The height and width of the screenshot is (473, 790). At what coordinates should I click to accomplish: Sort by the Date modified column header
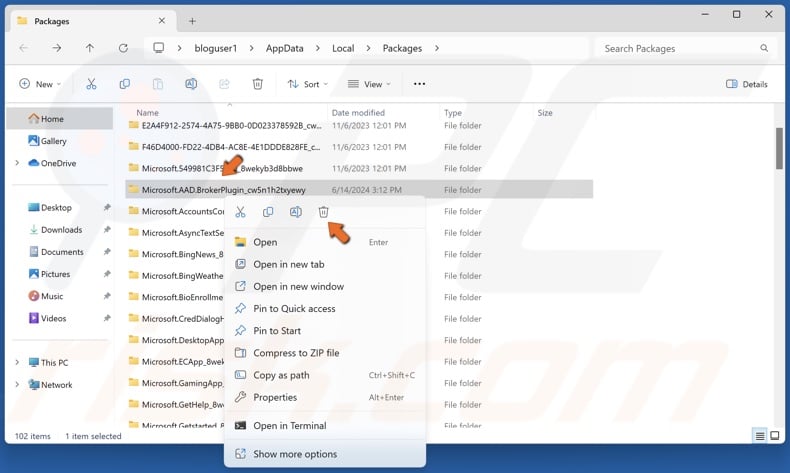(358, 113)
